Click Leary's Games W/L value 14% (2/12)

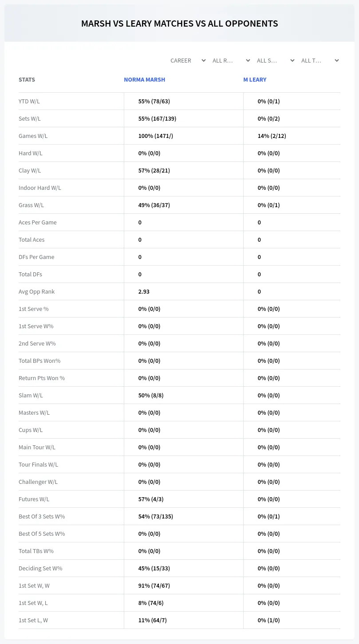point(272,136)
